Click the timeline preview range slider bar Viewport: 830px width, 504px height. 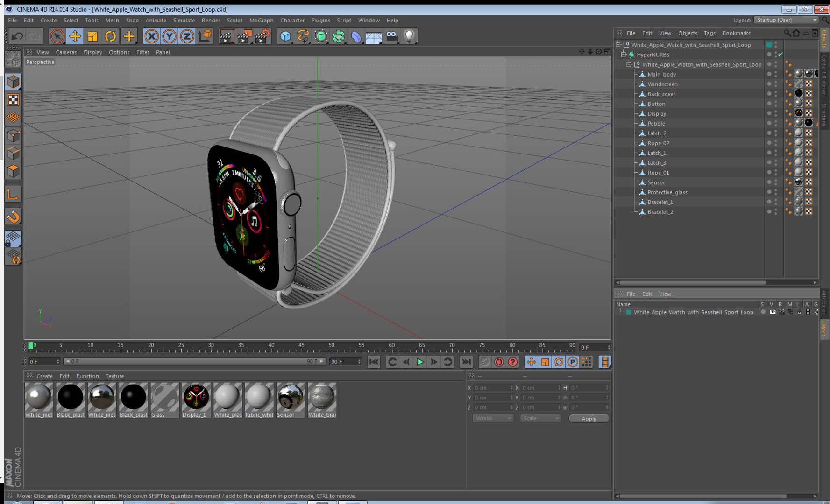point(195,362)
